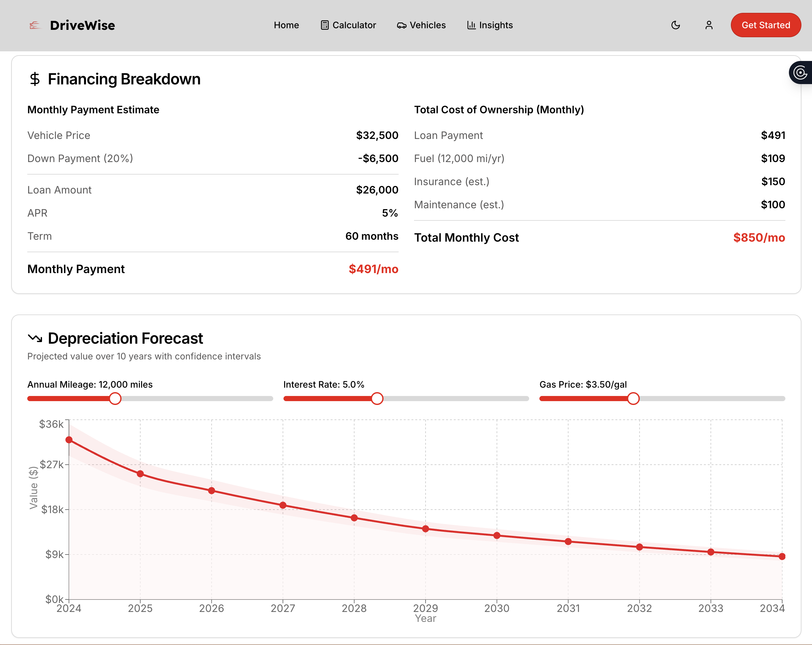Open the user account profile icon
The height and width of the screenshot is (645, 812).
click(709, 25)
